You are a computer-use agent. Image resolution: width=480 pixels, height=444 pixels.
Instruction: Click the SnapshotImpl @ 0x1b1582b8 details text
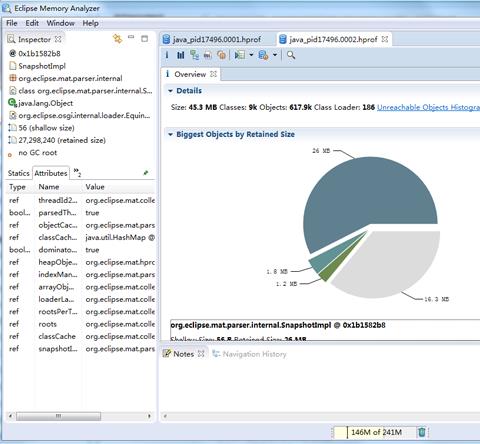pos(278,325)
